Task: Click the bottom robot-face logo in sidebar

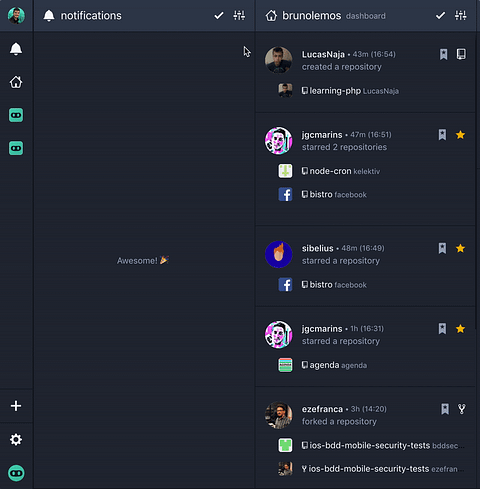Action: tap(16, 473)
